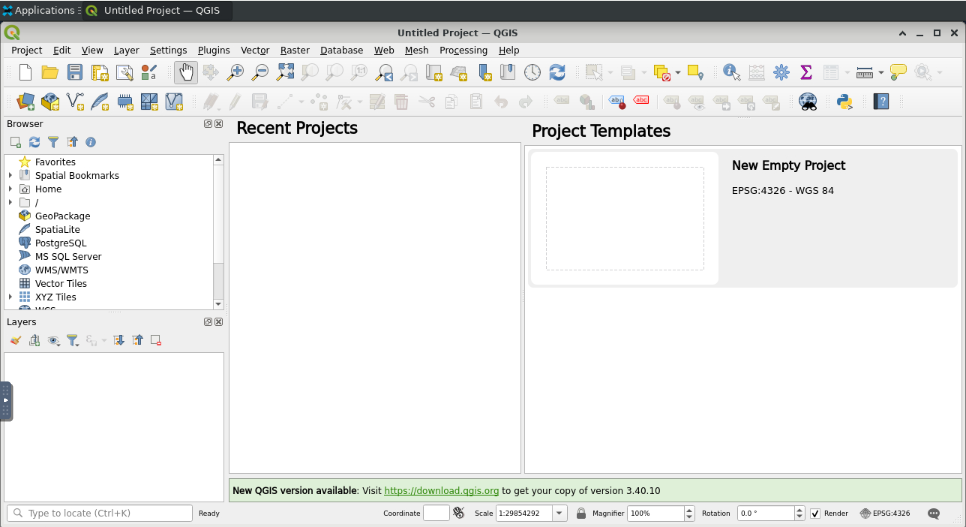Image resolution: width=966 pixels, height=527 pixels.
Task: Expand the Home tree node
Action: tap(10, 189)
